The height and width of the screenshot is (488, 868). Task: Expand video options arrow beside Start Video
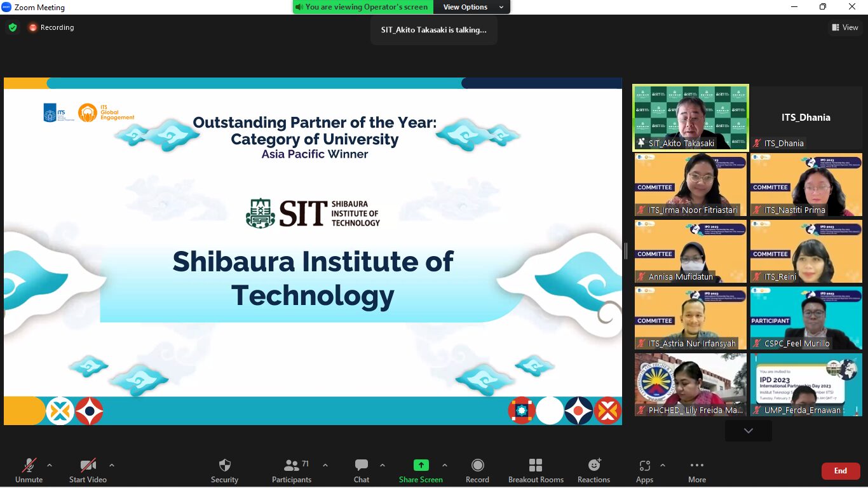(x=112, y=465)
